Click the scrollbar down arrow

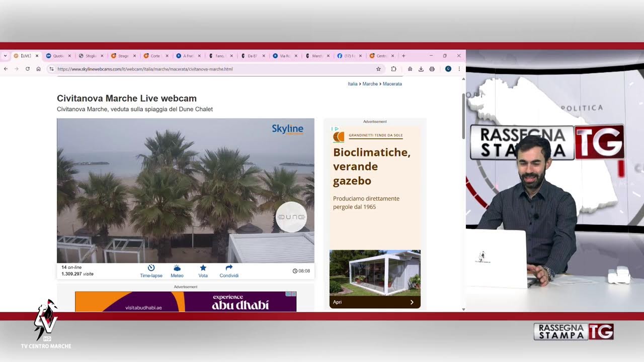(x=463, y=309)
